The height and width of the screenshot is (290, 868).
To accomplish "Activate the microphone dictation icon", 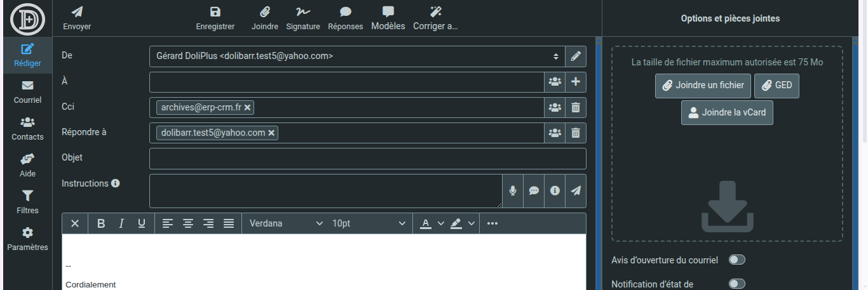I will [513, 190].
